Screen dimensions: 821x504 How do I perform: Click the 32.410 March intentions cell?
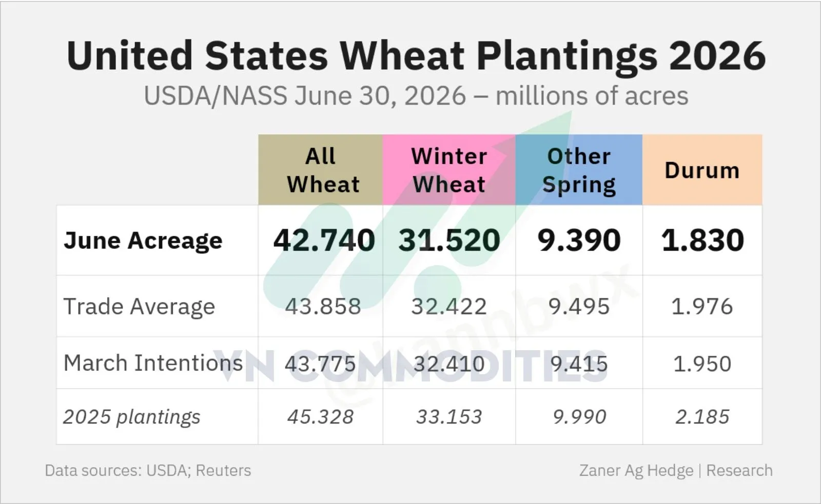(449, 364)
